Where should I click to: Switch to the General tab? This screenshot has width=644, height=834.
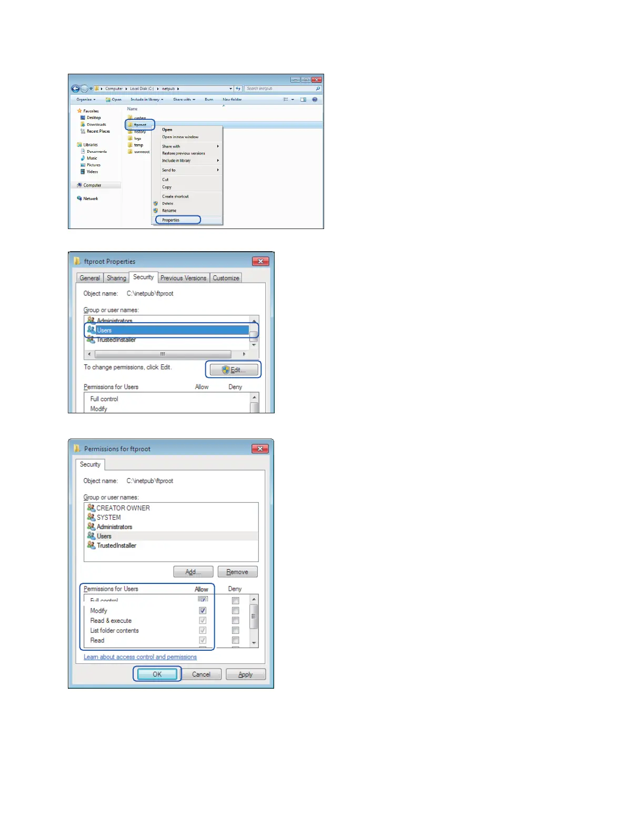coord(90,278)
